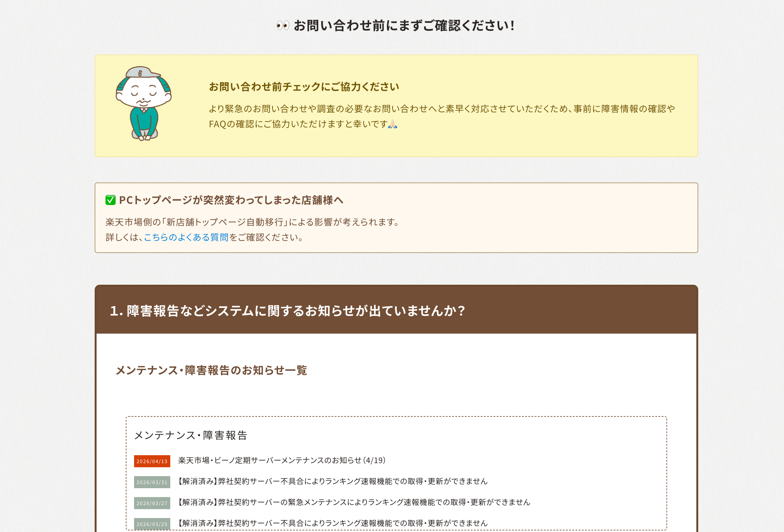Click the 2026/03/25 date badge

[x=152, y=523]
